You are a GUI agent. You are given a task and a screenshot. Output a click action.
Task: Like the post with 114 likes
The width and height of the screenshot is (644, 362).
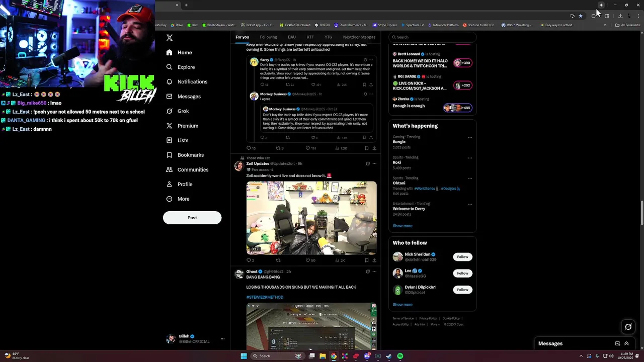(x=310, y=148)
